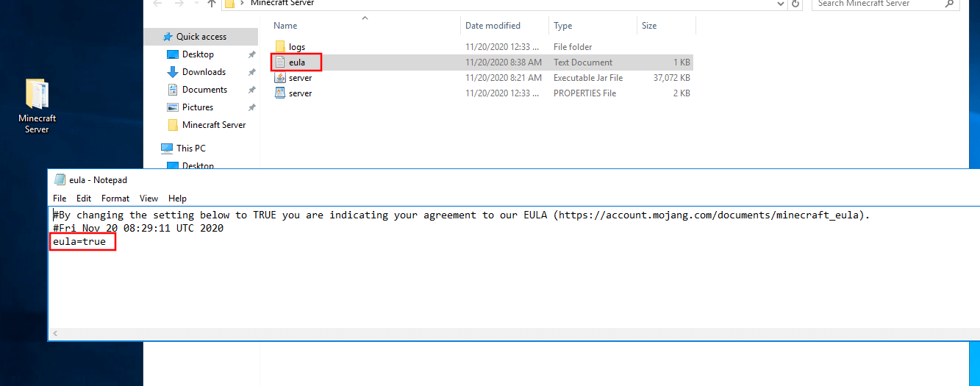The height and width of the screenshot is (386, 980).
Task: Open Downloads in Quick access
Action: click(204, 72)
